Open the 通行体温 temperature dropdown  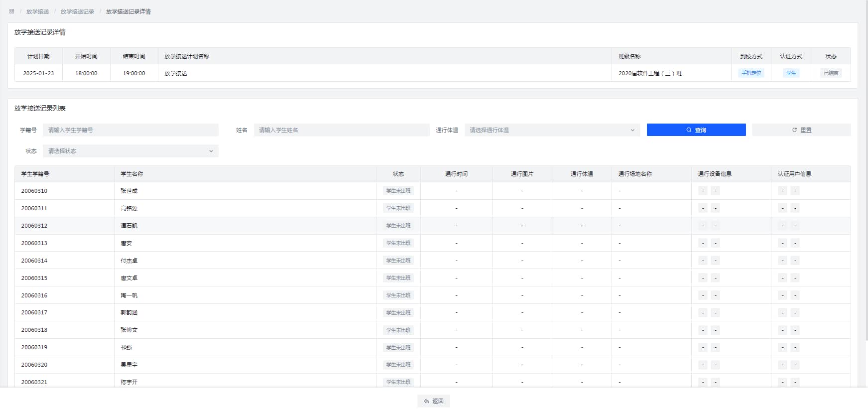coord(553,130)
